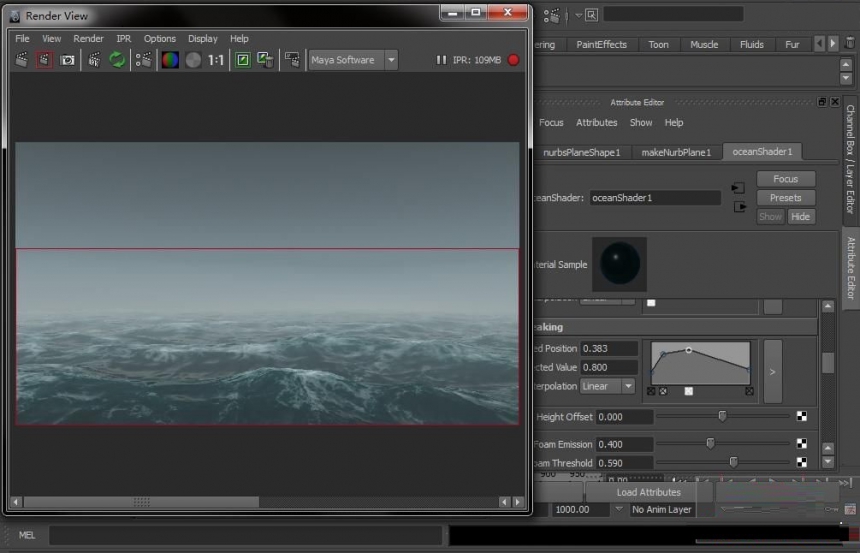Expand the wave peaking ramp editor arrow

point(772,371)
